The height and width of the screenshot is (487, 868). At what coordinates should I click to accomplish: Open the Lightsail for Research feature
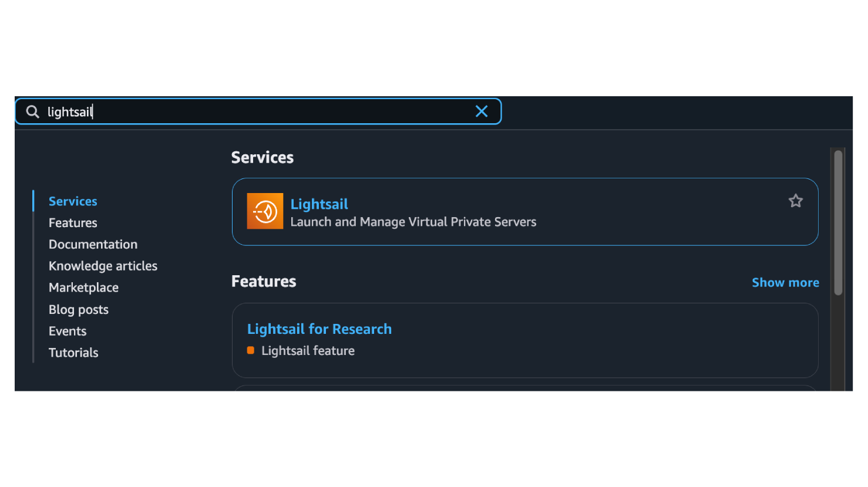(319, 329)
